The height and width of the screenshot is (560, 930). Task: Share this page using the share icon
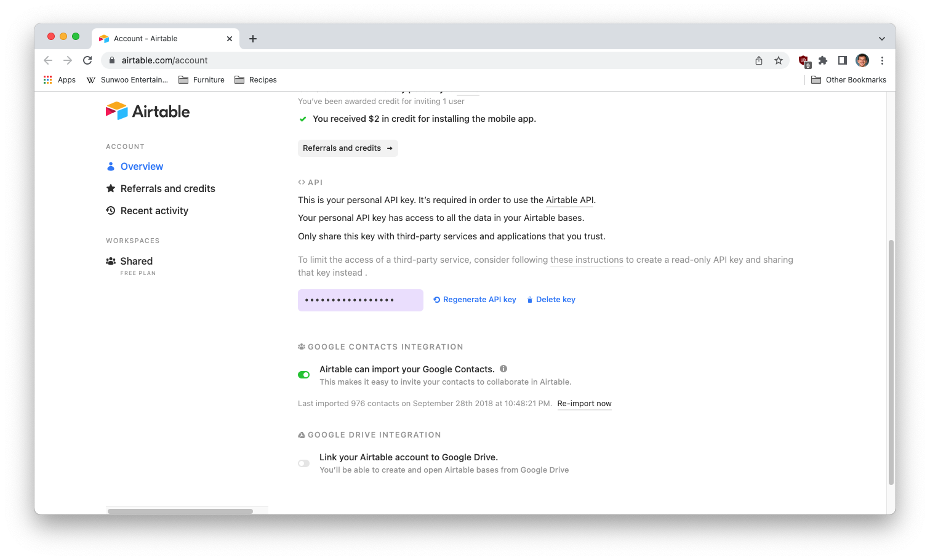click(x=759, y=60)
